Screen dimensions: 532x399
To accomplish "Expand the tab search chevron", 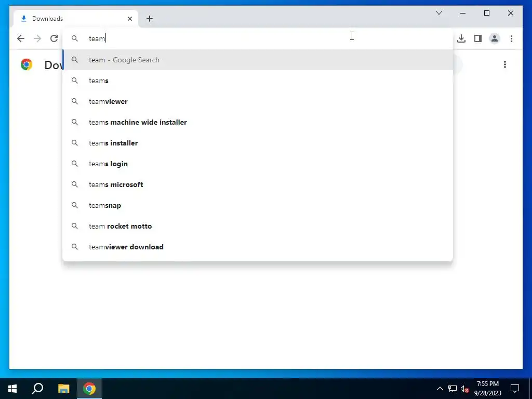I will [x=438, y=13].
